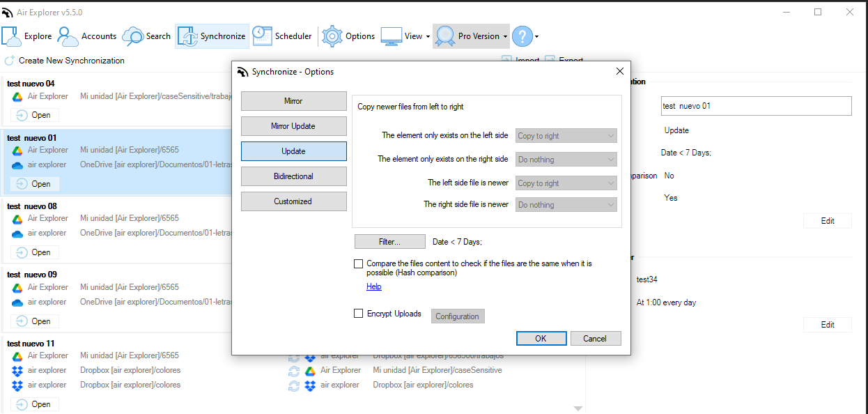868x414 pixels.
Task: Open 'element only exists on left side' dropdown
Action: 565,136
